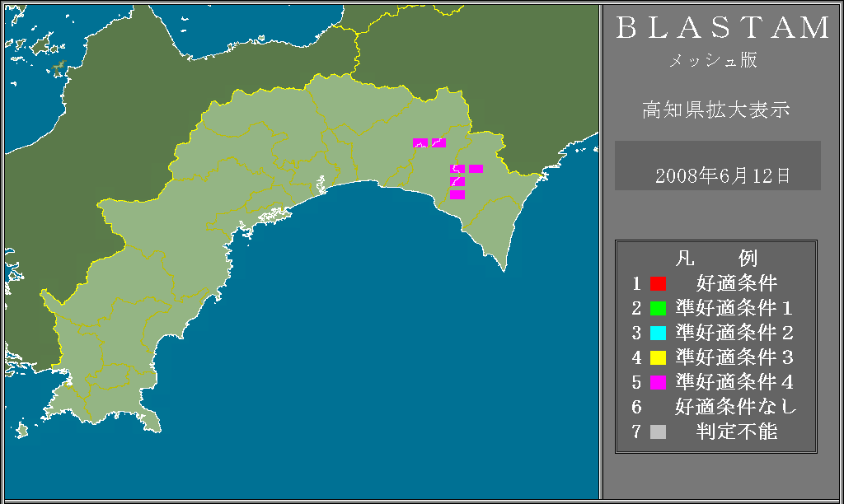Click the magenta 準好適条件4 legend swatch
The height and width of the screenshot is (504, 844).
click(x=658, y=382)
